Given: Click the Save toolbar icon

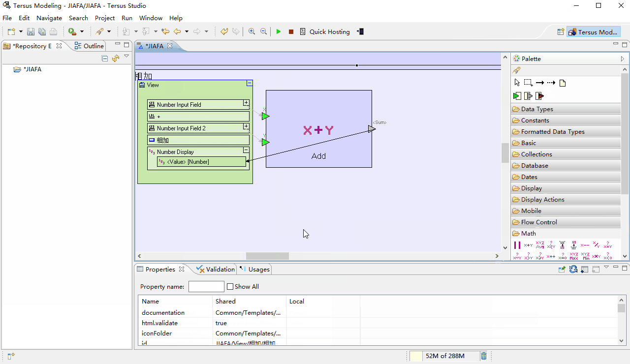Looking at the screenshot, I should [31, 31].
